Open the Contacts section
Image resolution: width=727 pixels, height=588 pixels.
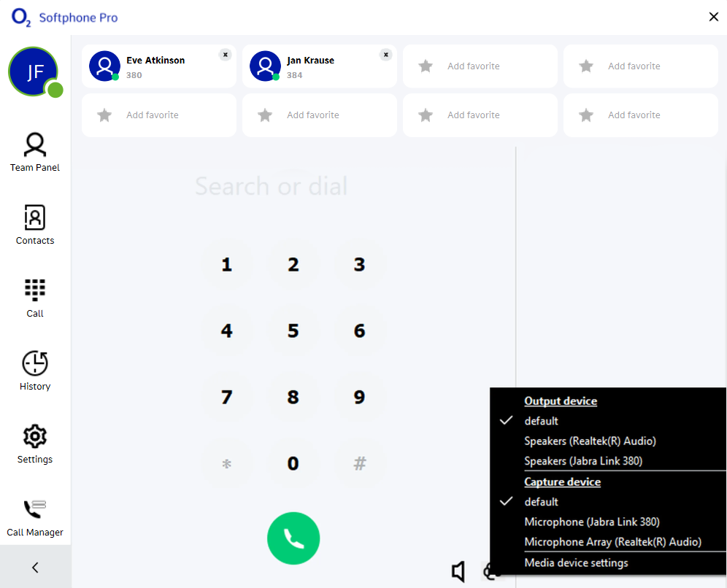pyautogui.click(x=35, y=225)
